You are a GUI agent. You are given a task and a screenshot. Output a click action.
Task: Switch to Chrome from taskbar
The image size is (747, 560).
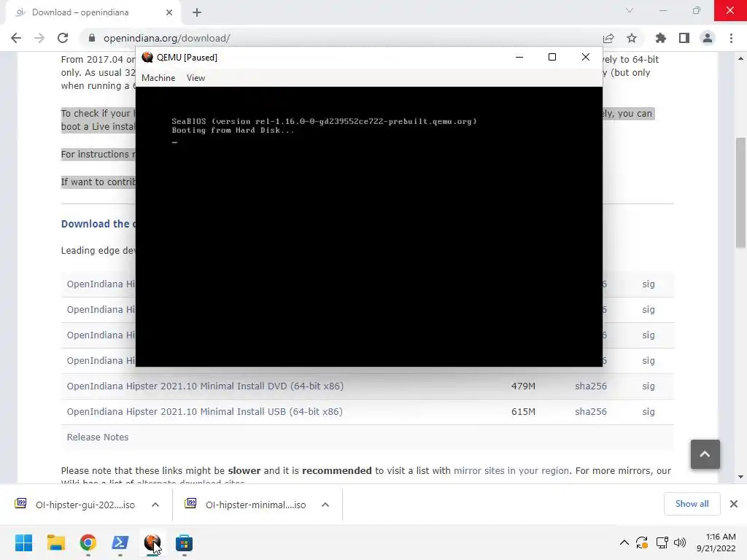click(88, 542)
